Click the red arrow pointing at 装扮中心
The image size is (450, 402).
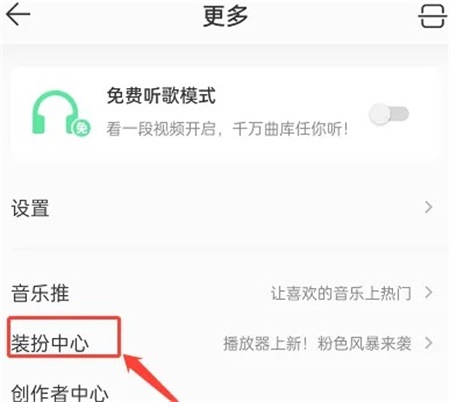pos(150,378)
